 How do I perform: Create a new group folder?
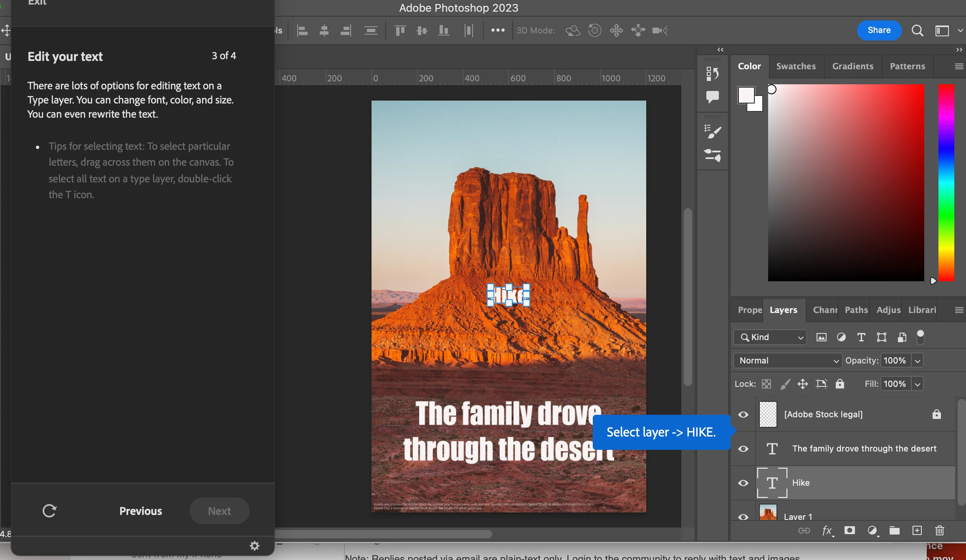pyautogui.click(x=894, y=530)
